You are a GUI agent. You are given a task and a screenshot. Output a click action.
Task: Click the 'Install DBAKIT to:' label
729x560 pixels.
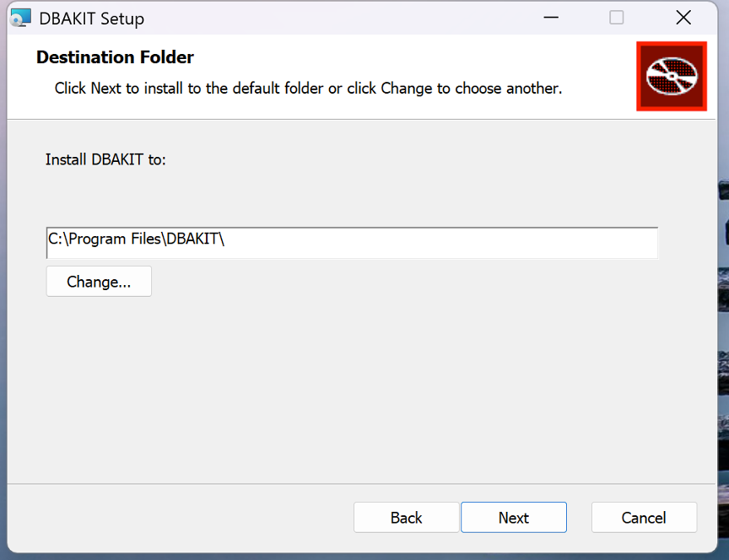point(105,159)
